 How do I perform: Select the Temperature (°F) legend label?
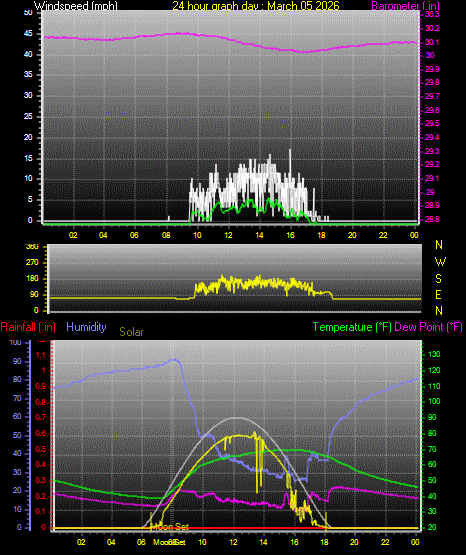352,327
